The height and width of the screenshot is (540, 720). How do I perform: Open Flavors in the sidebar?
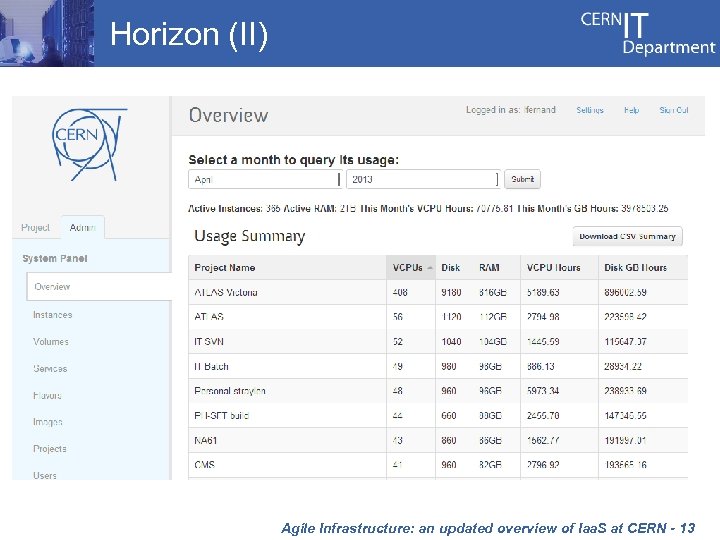tap(47, 395)
